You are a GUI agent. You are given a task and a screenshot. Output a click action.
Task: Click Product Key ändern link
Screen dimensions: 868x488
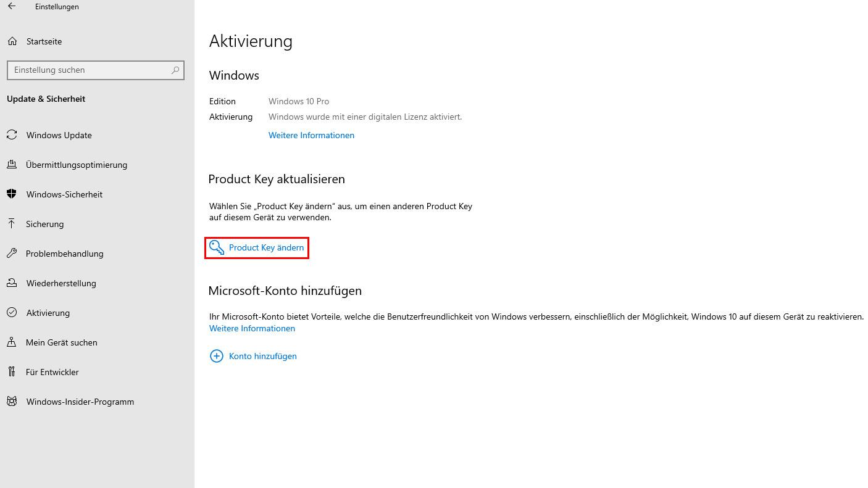tap(266, 247)
